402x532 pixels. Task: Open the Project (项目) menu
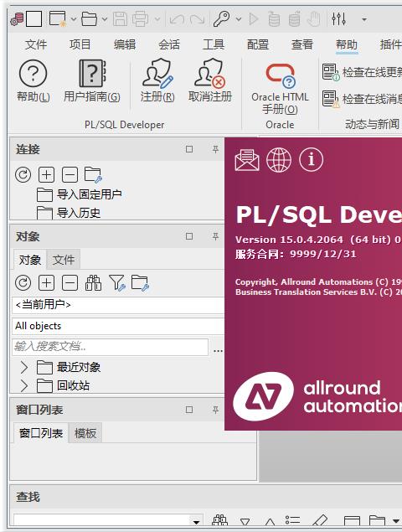pyautogui.click(x=80, y=44)
